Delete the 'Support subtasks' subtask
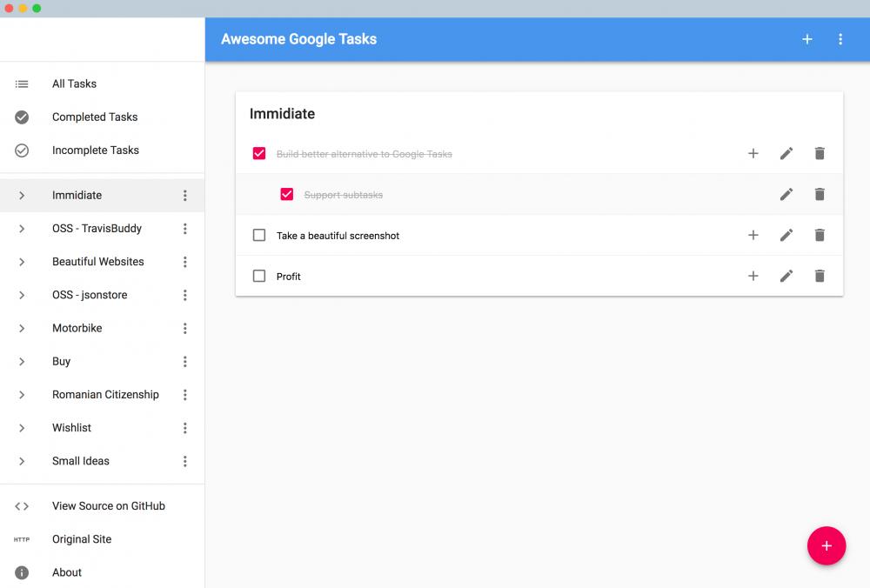The image size is (870, 588). coord(820,195)
